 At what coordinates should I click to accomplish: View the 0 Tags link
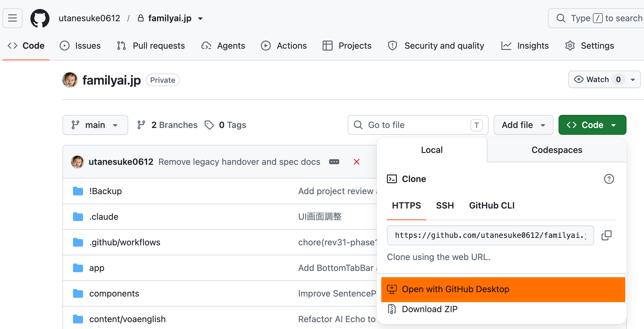(225, 125)
